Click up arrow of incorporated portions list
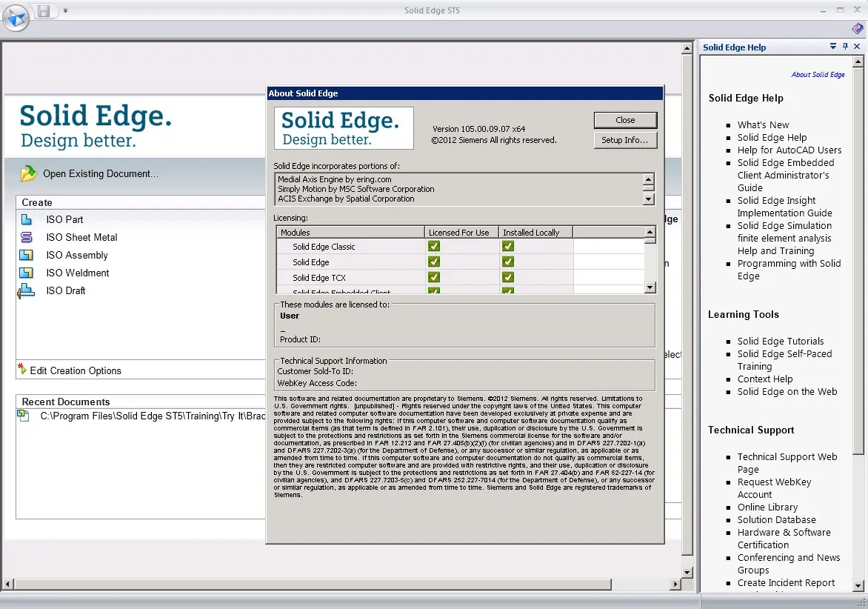The height and width of the screenshot is (609, 868). (649, 179)
